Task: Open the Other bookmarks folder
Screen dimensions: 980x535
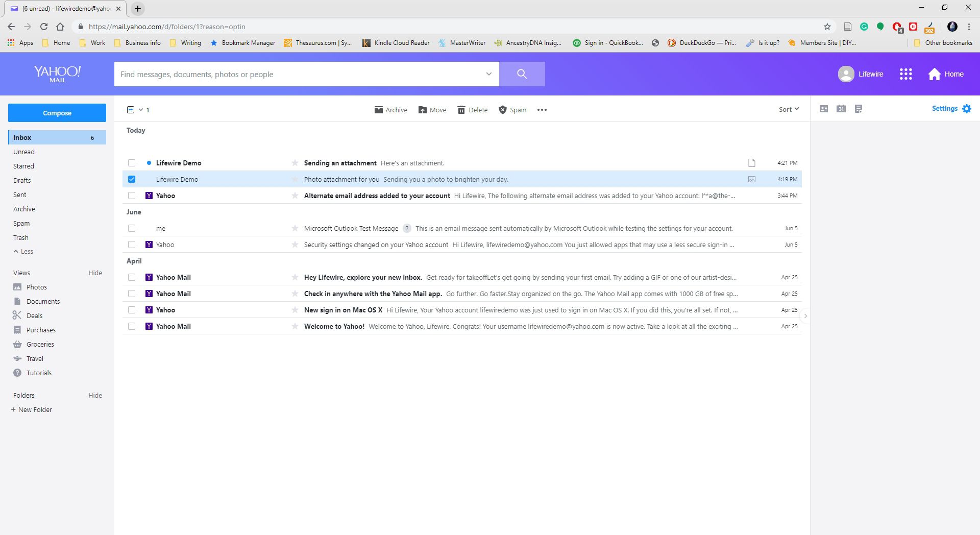Action: (943, 43)
